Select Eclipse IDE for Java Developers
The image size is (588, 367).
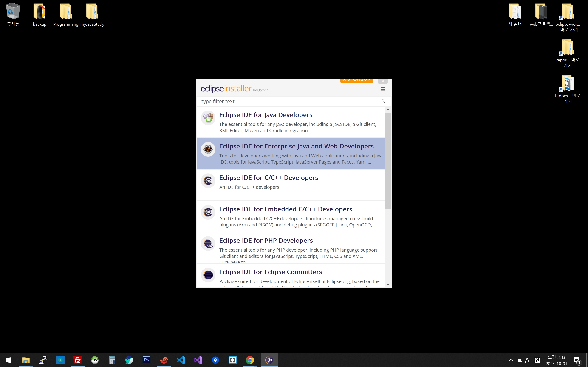point(266,115)
